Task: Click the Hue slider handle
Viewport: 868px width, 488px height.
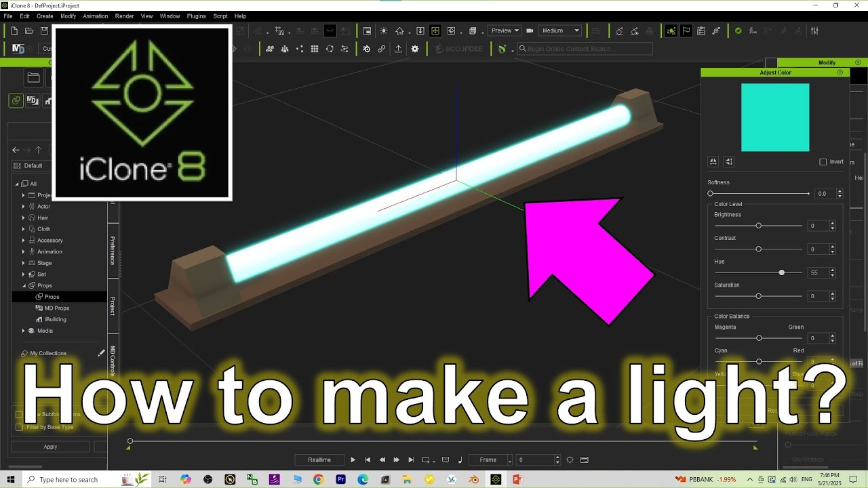Action: pos(781,272)
